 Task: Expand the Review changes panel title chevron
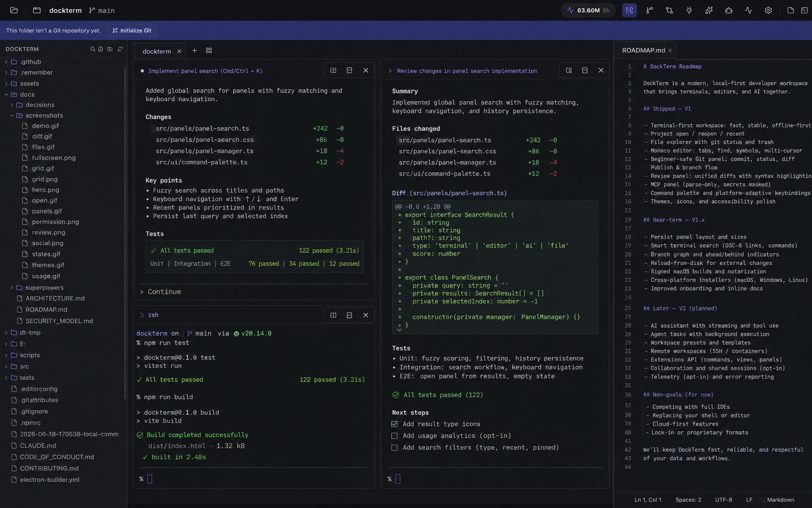tap(390, 71)
